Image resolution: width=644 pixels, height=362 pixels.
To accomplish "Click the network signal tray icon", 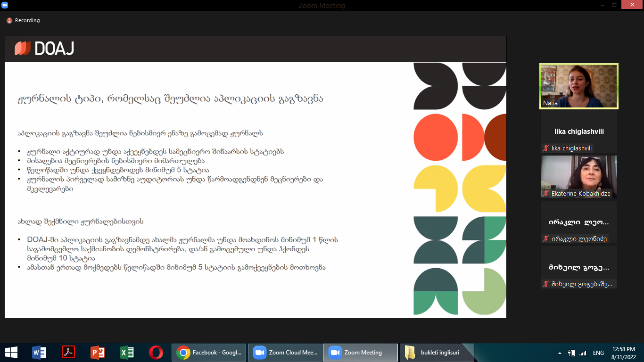I will 583,353.
